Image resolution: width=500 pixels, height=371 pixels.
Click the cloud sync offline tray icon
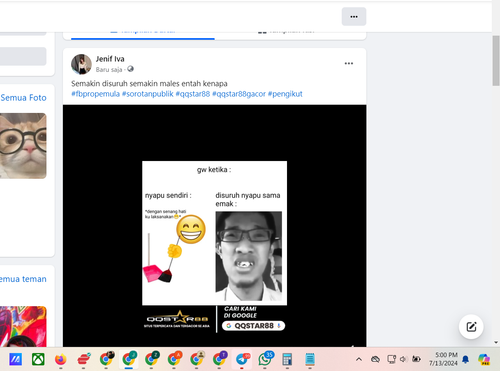375,359
